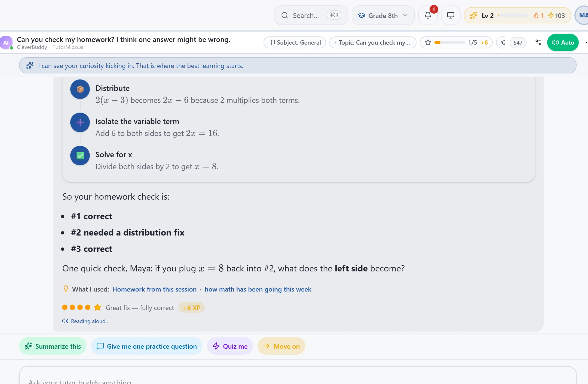Image resolution: width=588 pixels, height=384 pixels.
Task: Click Give me one practice question
Action: point(147,346)
